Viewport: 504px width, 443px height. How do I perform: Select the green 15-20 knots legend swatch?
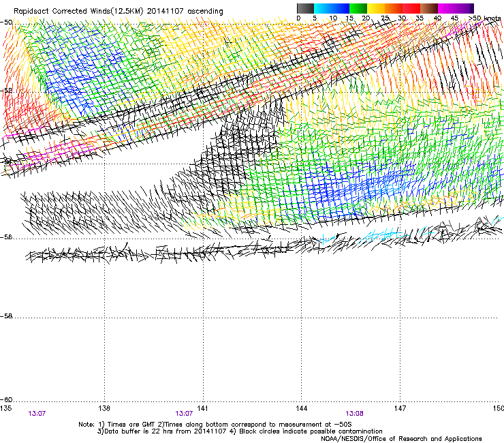pos(358,8)
